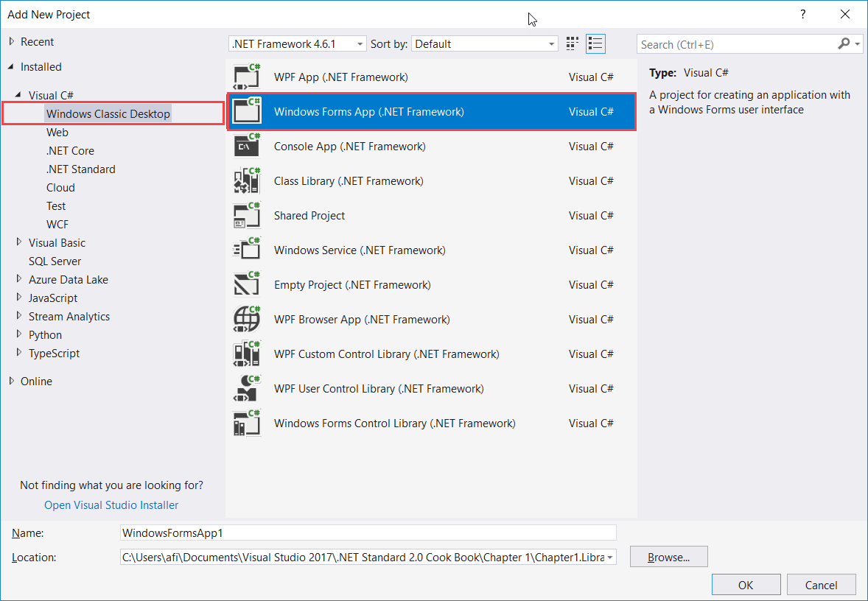Select the SQL Server category
Image resolution: width=868 pixels, height=601 pixels.
(x=55, y=261)
